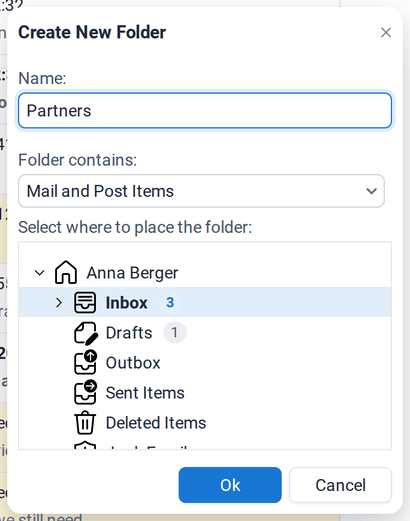Click the Drafts count badge 1
The height and width of the screenshot is (521, 410).
175,333
